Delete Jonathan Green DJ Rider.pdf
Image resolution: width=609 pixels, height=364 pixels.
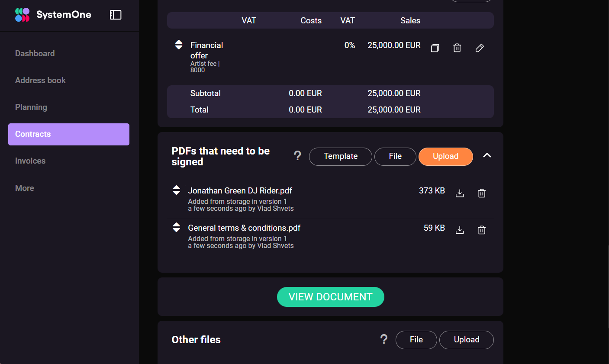(x=482, y=193)
